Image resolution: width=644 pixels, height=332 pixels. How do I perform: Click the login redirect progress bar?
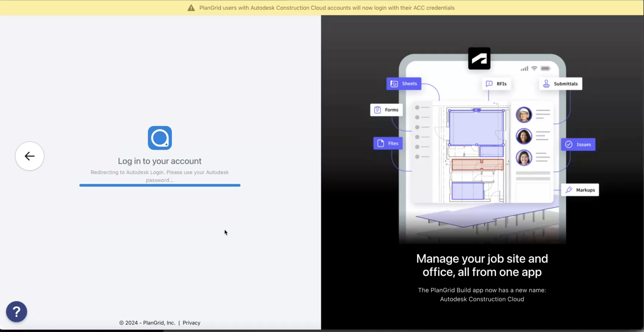pyautogui.click(x=160, y=185)
